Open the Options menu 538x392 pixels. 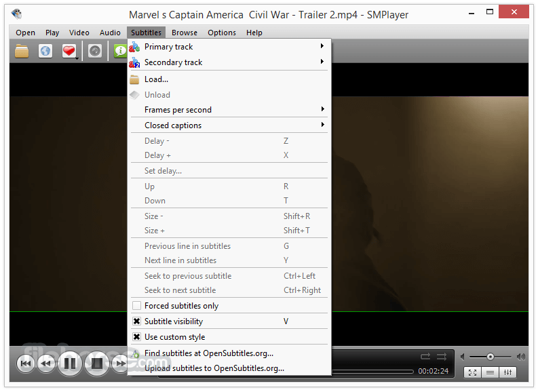pyautogui.click(x=222, y=33)
